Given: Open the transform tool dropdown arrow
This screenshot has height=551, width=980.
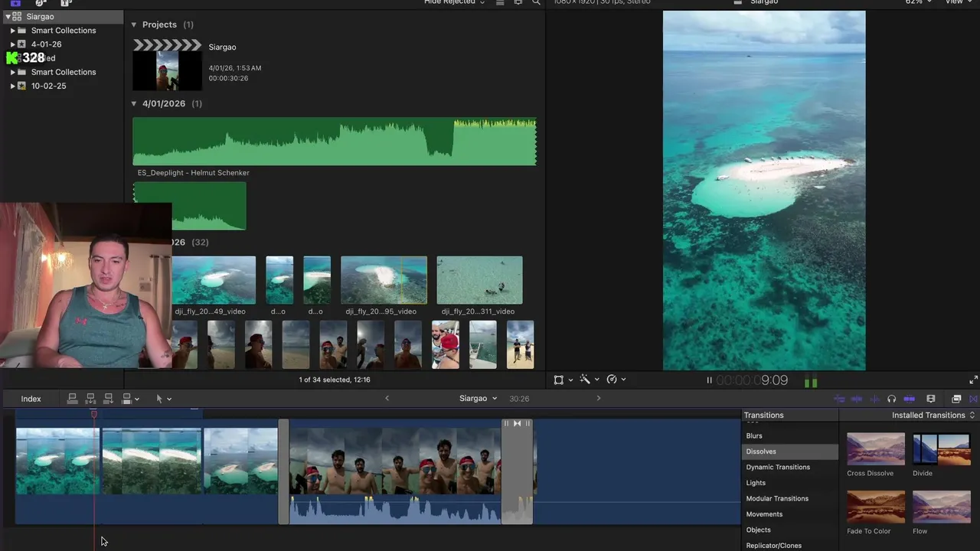Looking at the screenshot, I should [x=570, y=380].
